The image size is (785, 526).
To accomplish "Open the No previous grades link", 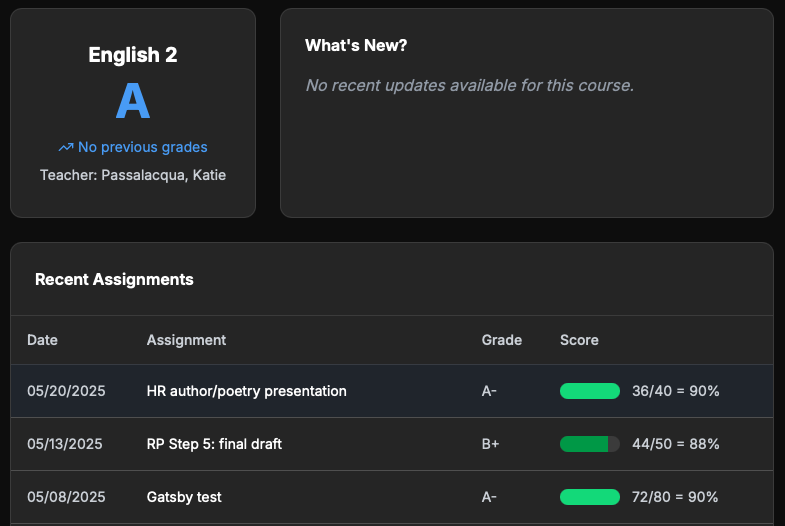I will click(x=142, y=148).
